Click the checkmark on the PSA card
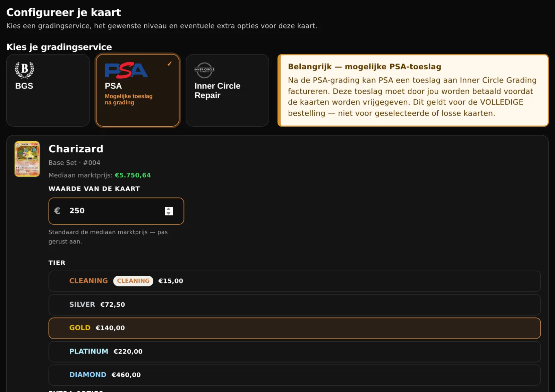Screen dimensions: 555x392 [x=170, y=64]
